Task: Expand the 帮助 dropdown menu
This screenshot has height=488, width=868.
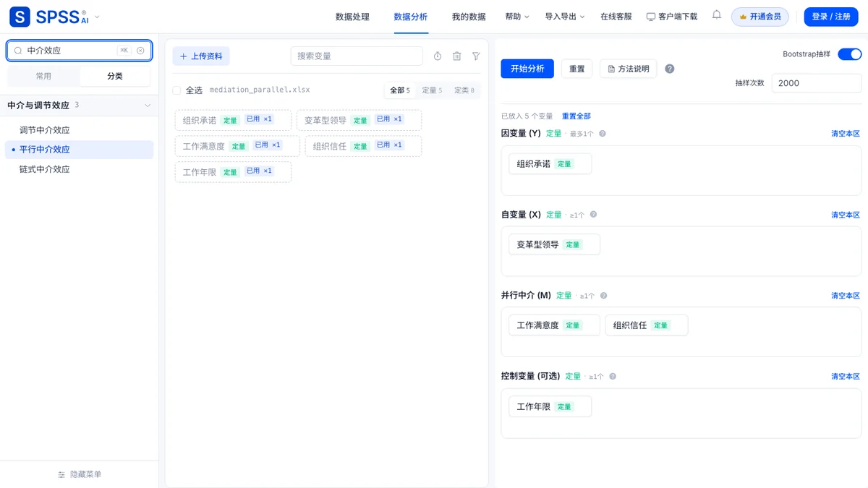Action: 517,17
